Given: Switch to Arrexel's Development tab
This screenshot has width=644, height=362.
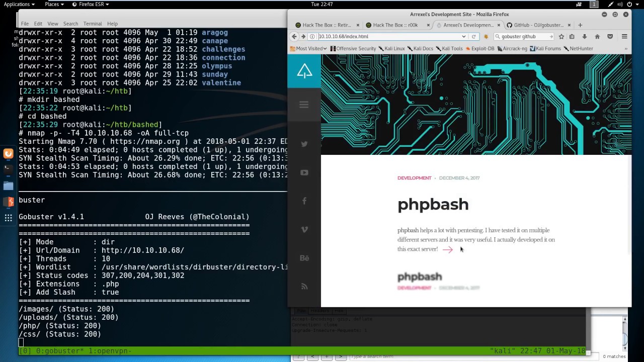Looking at the screenshot, I should (x=468, y=25).
